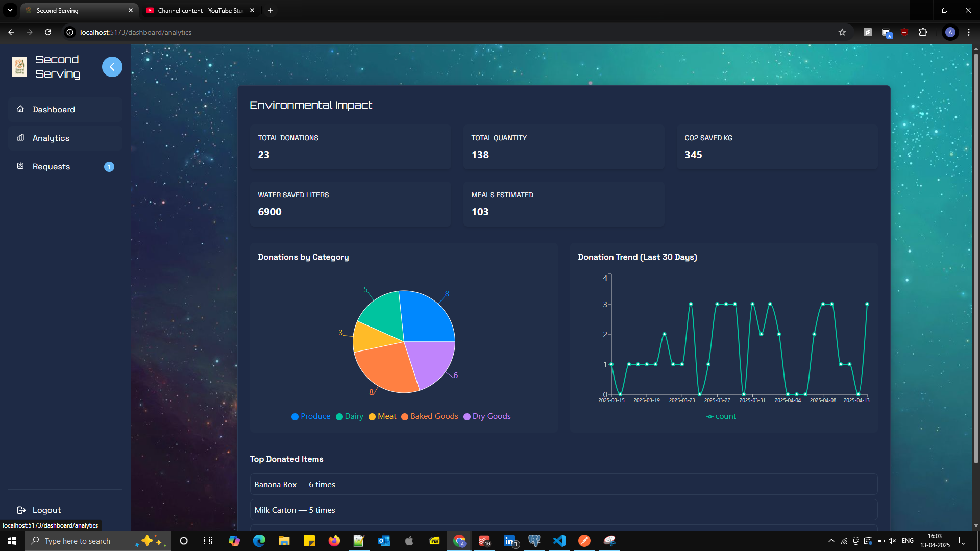This screenshot has height=551, width=980.
Task: Open the Requests sidebar item
Action: pyautogui.click(x=51, y=167)
